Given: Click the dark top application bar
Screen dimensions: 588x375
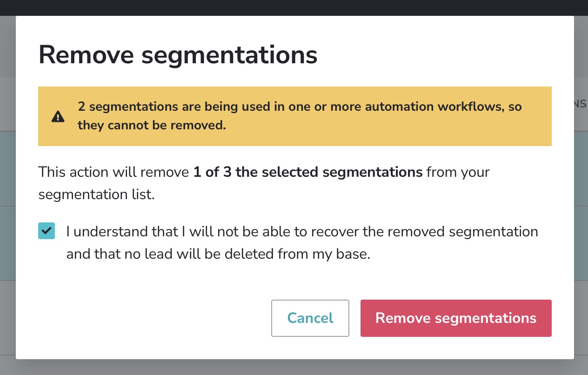Looking at the screenshot, I should (x=294, y=7).
